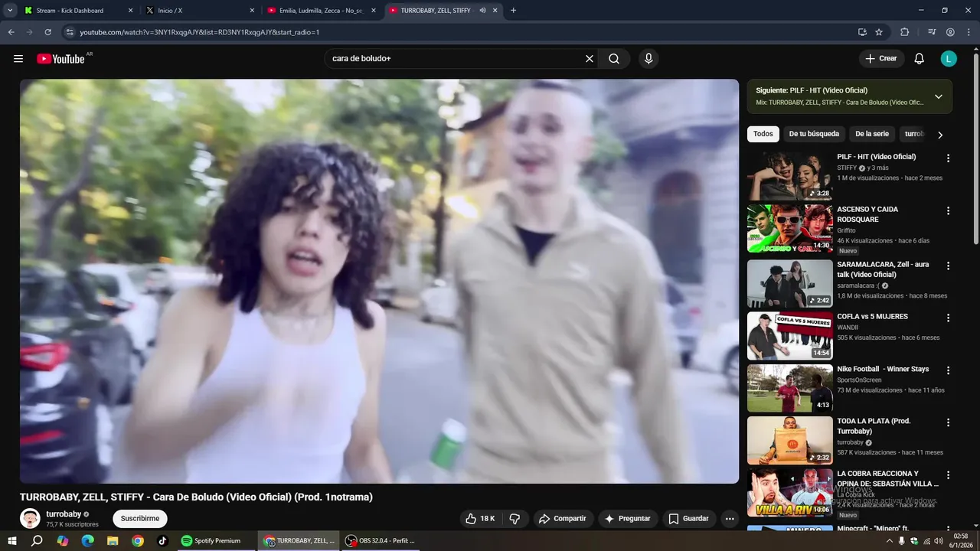
Task: Clear the search box text
Action: 590,59
